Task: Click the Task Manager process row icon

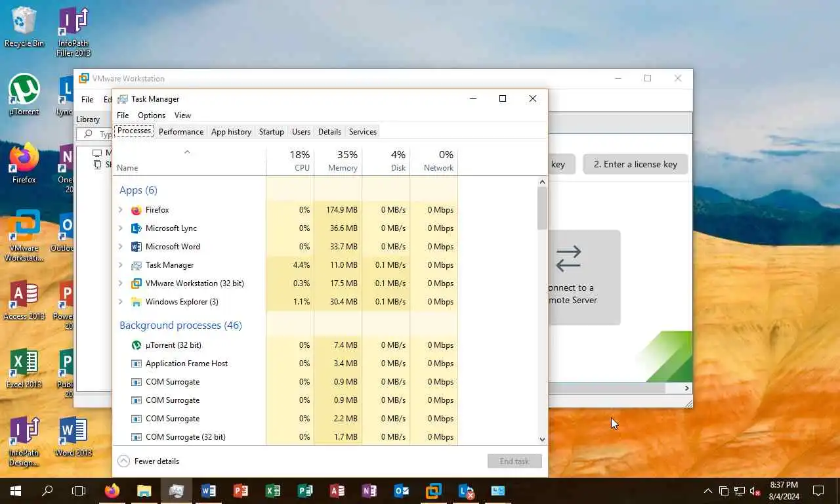Action: point(136,265)
